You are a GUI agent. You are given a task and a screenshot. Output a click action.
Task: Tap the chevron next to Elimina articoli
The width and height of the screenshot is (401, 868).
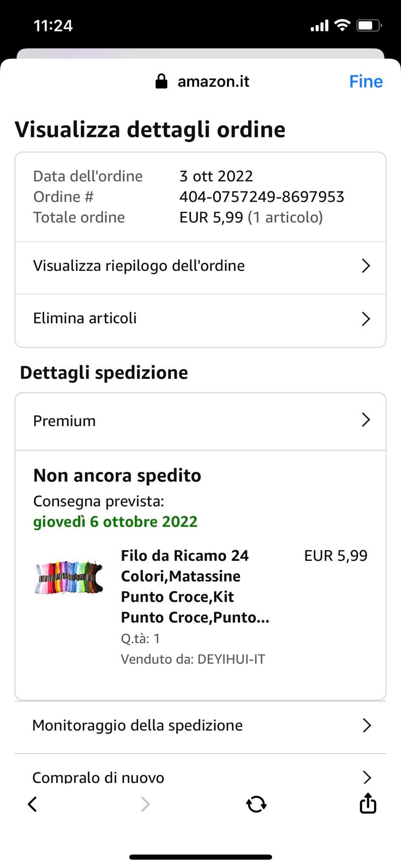coord(366,319)
